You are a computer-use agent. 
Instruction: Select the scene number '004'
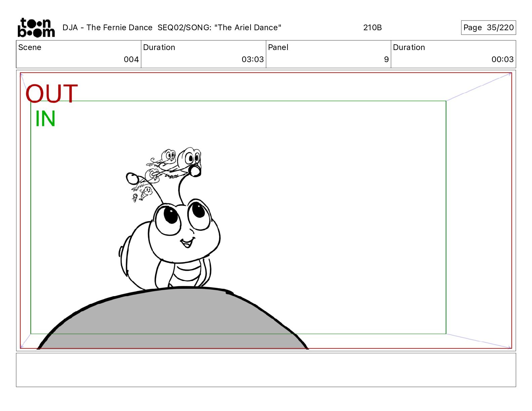131,59
